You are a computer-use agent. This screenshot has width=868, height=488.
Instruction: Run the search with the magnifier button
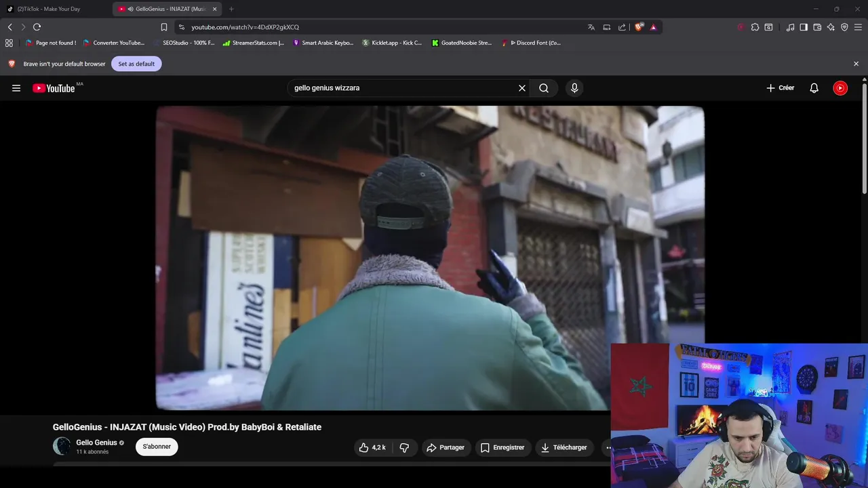click(x=544, y=88)
